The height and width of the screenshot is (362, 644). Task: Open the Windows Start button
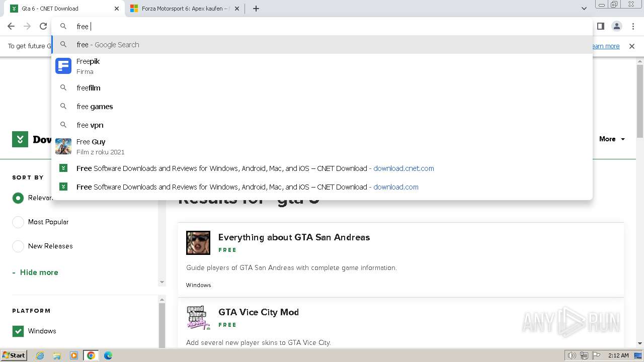14,355
